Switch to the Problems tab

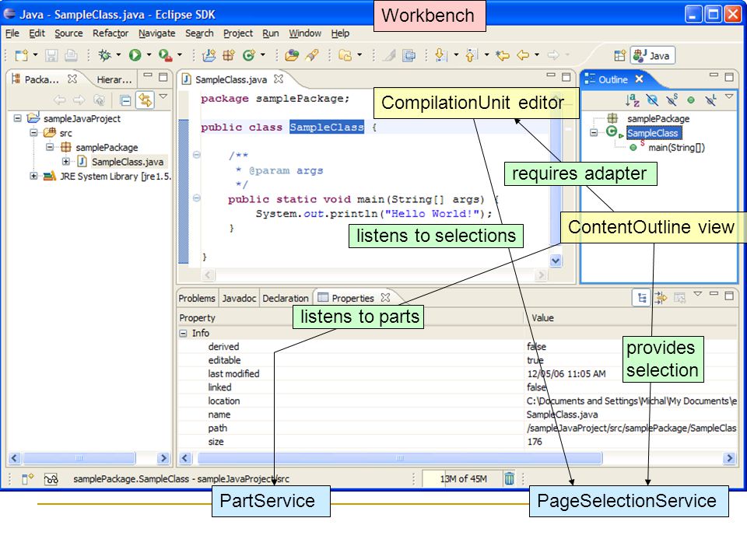197,298
